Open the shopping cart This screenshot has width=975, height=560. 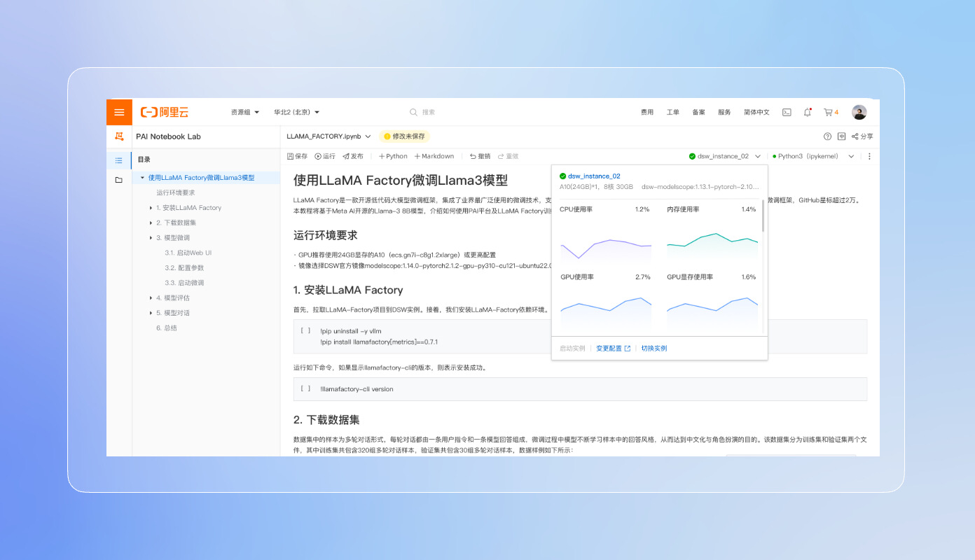pyautogui.click(x=831, y=112)
